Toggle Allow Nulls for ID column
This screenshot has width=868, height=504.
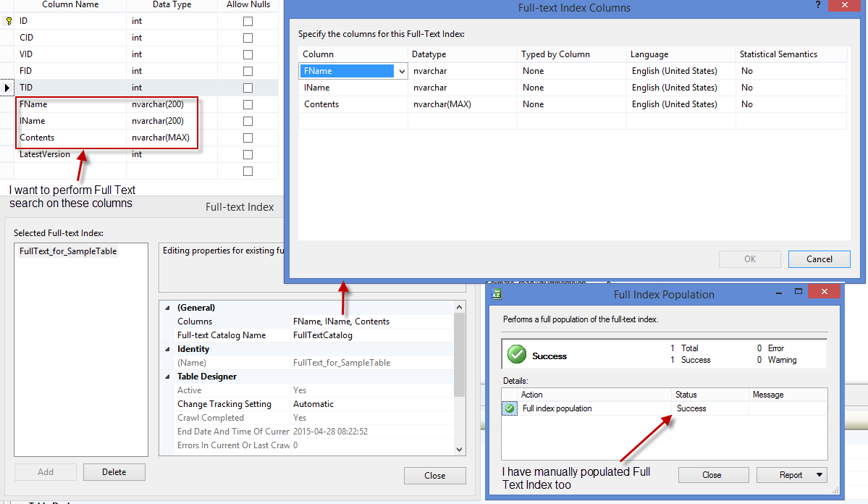click(248, 21)
